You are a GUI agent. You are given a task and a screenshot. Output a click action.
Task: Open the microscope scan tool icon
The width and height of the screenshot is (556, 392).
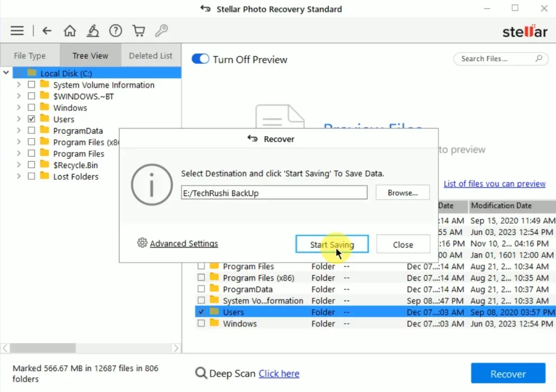(x=93, y=31)
